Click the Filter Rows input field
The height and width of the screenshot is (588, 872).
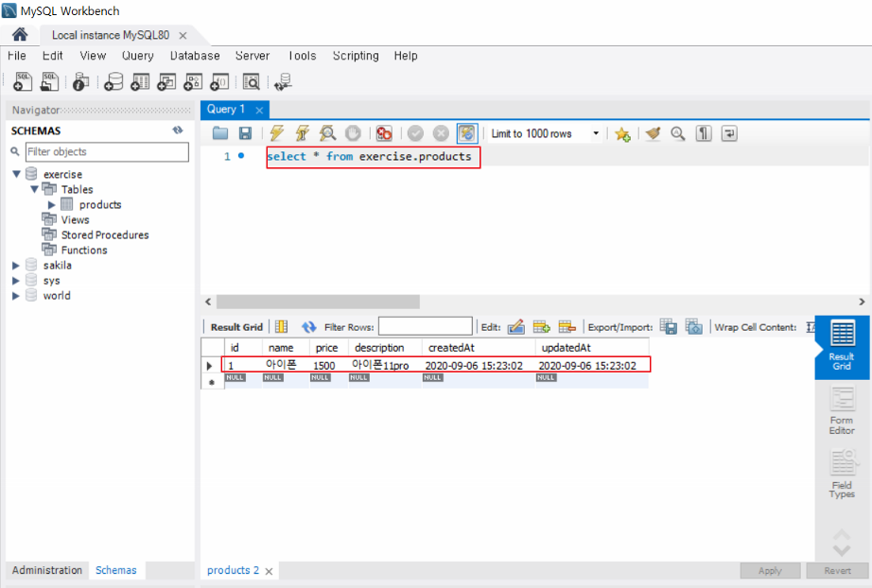[425, 327]
